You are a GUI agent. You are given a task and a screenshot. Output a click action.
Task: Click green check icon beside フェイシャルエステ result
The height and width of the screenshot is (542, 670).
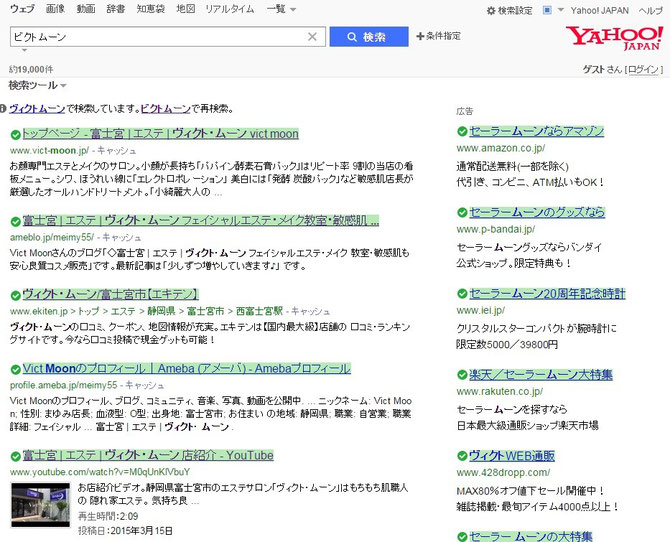pyautogui.click(x=16, y=221)
